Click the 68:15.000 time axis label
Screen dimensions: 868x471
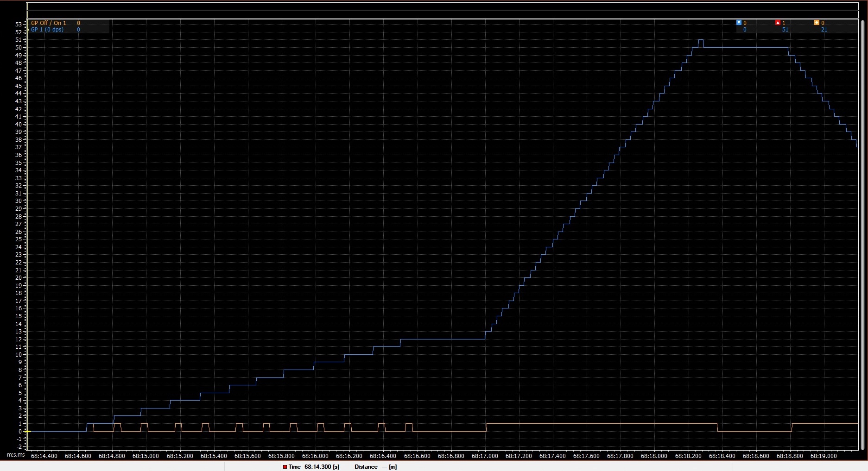146,456
